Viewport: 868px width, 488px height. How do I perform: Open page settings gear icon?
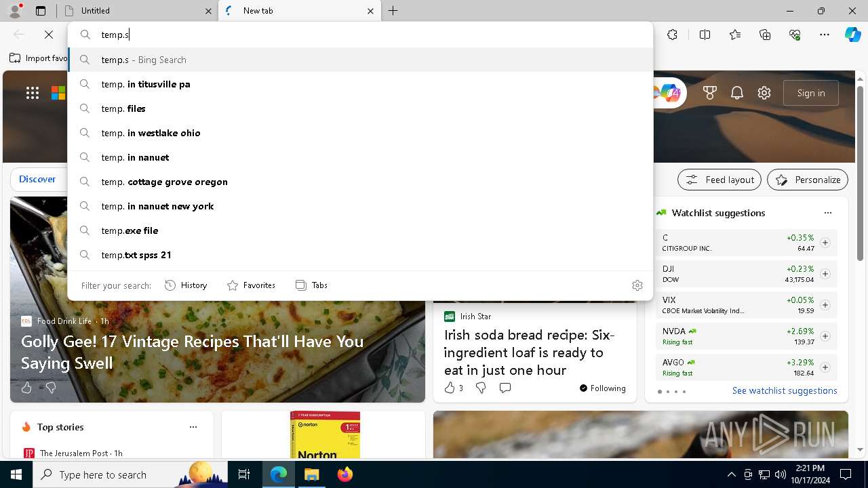click(764, 93)
